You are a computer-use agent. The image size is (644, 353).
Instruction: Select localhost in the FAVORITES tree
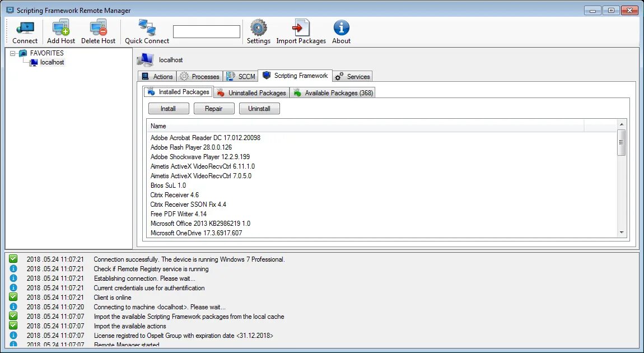[x=52, y=62]
